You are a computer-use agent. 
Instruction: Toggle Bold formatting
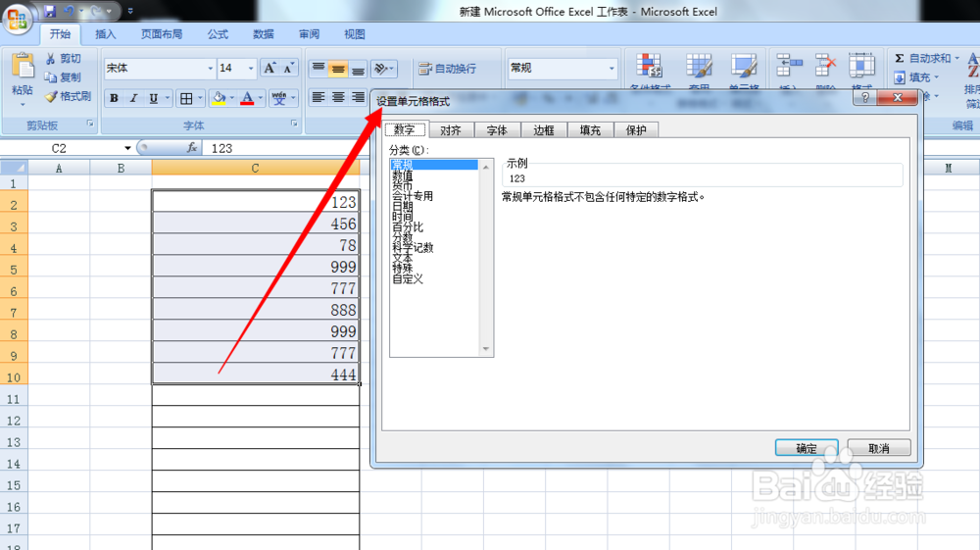coord(114,98)
